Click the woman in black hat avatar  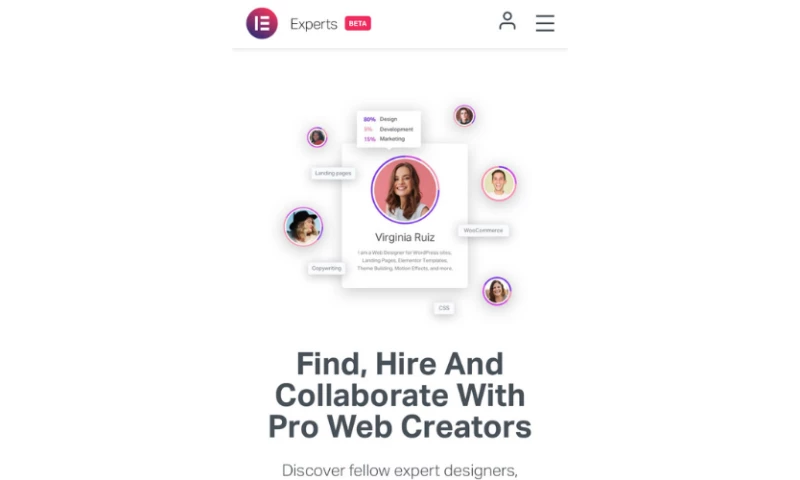tap(304, 226)
